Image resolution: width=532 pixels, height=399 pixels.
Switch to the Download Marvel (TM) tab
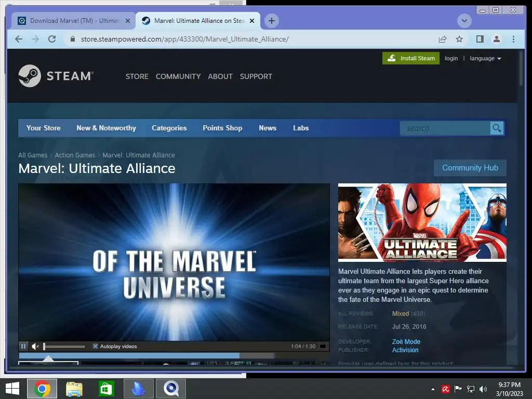coord(73,21)
